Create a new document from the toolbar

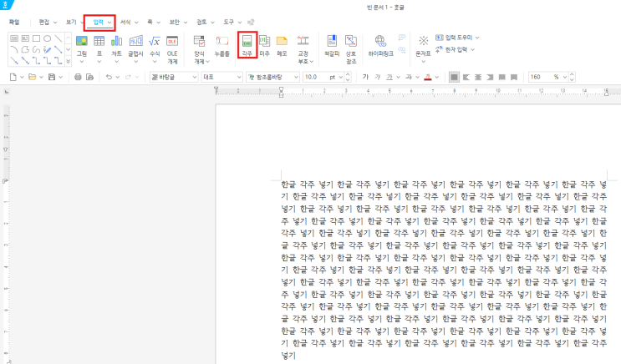(13, 77)
